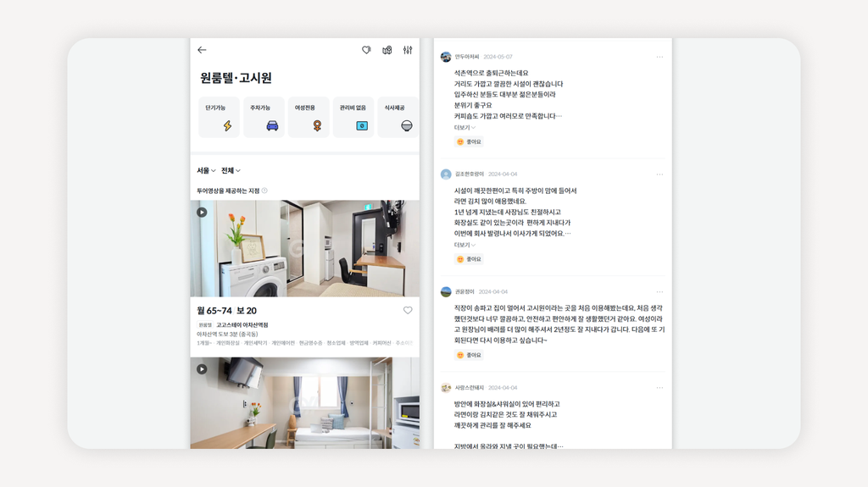Open the washing machine room photo
This screenshot has width=868, height=487.
point(305,248)
